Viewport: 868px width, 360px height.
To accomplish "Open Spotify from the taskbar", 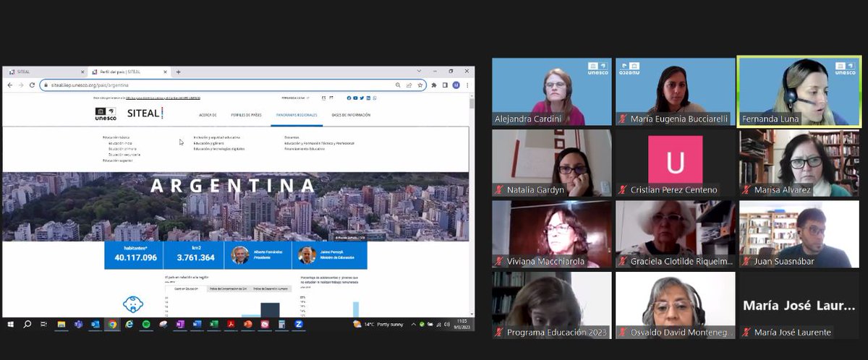I will (x=146, y=325).
